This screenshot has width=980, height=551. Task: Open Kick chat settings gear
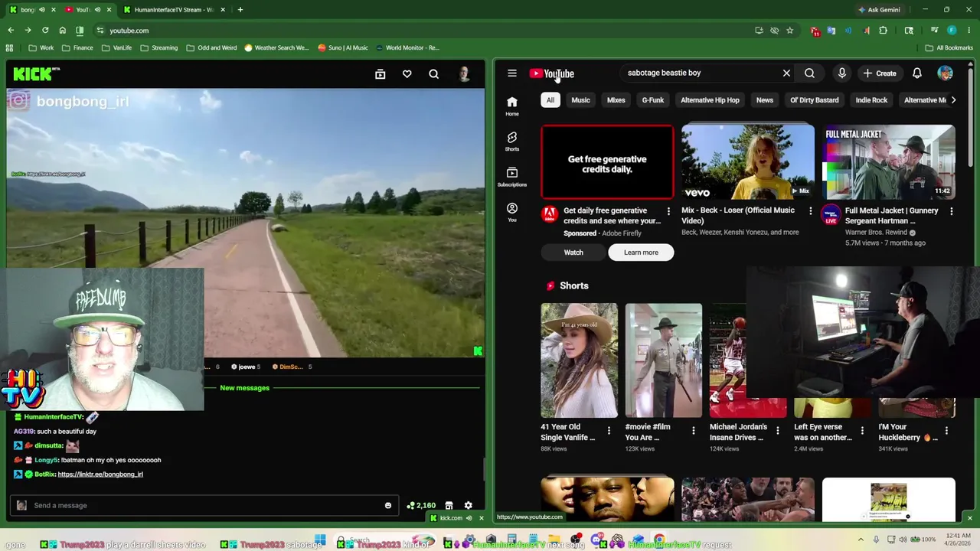[x=469, y=505]
